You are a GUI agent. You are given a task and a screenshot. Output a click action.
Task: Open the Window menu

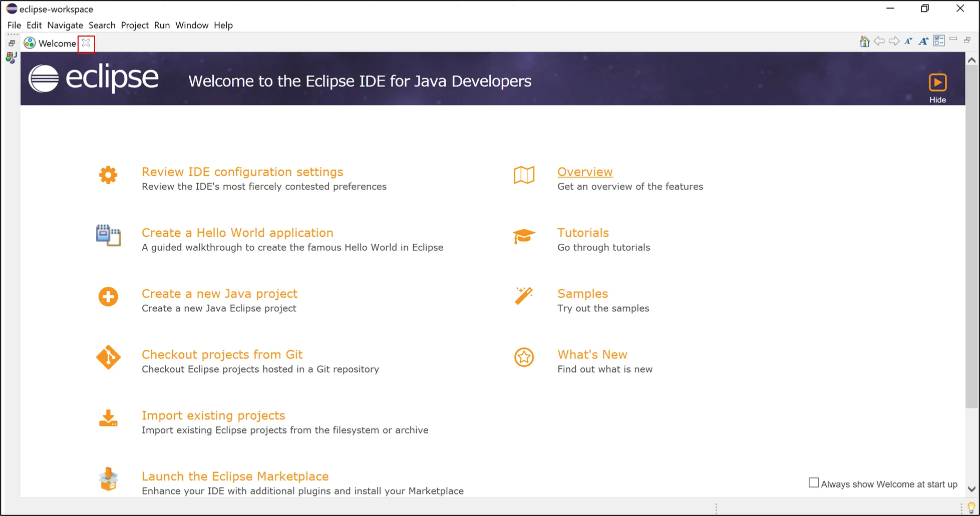pyautogui.click(x=192, y=25)
